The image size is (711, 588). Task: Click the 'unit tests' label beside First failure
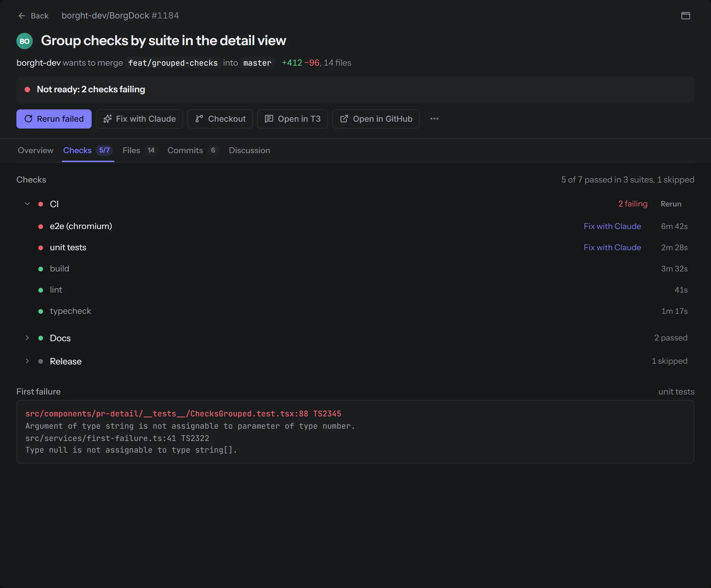click(x=676, y=392)
